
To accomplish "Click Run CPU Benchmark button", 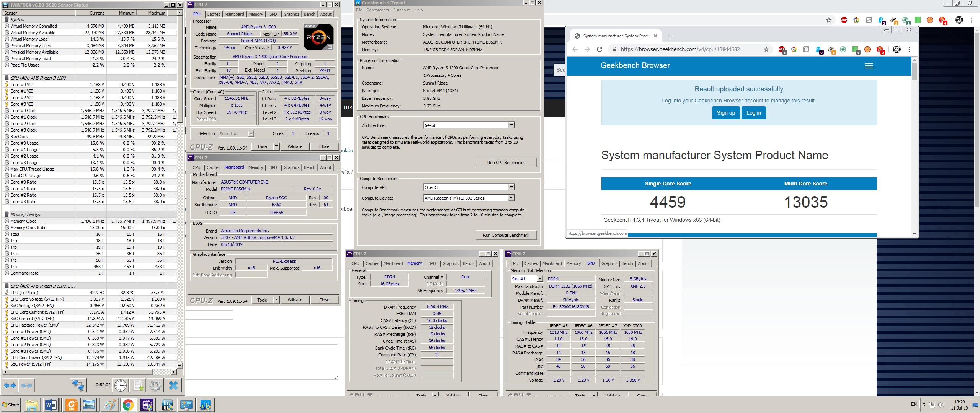I will pos(506,163).
